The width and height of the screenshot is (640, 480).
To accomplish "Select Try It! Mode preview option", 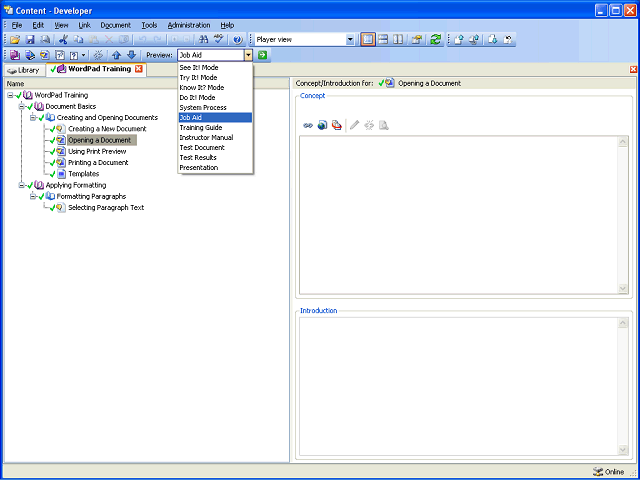I will tap(215, 78).
